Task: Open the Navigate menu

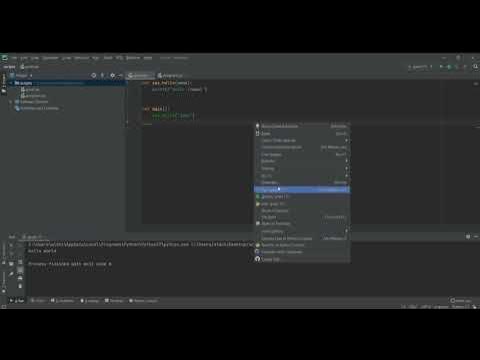Action: coord(50,58)
